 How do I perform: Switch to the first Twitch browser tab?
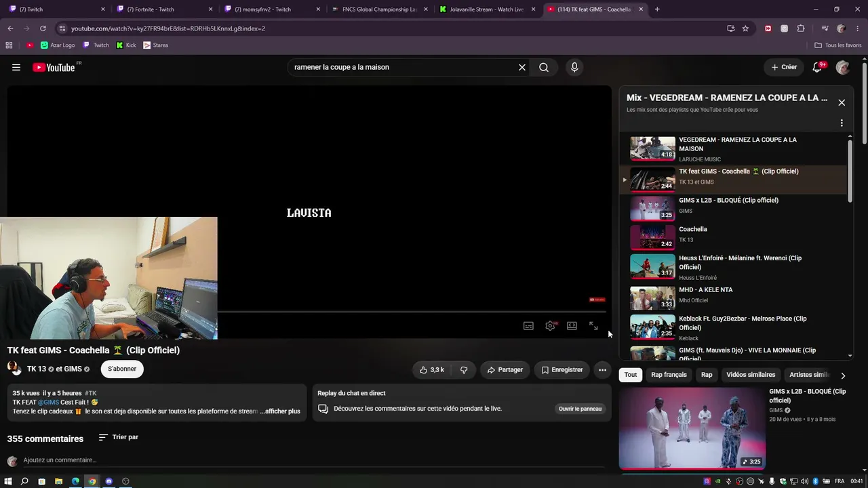coord(57,9)
